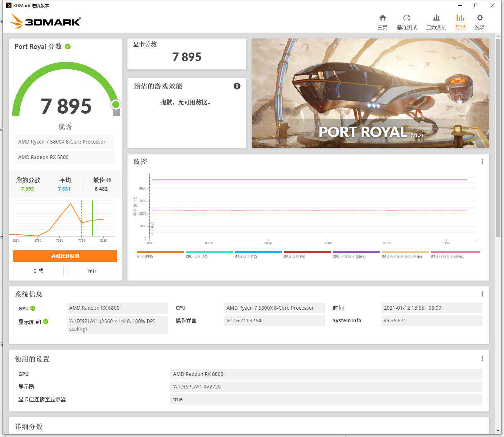The height and width of the screenshot is (437, 504).
Task: Open the Stress Test (压力测试) icon
Action: 436,18
